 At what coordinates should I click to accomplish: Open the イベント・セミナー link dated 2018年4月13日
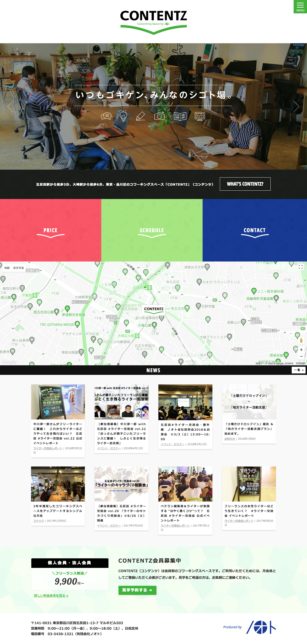[109, 448]
